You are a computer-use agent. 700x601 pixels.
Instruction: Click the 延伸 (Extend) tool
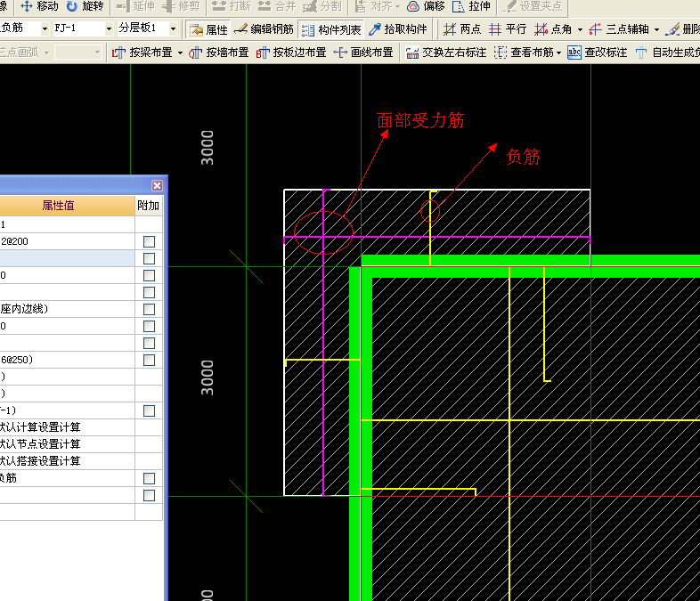(x=135, y=6)
